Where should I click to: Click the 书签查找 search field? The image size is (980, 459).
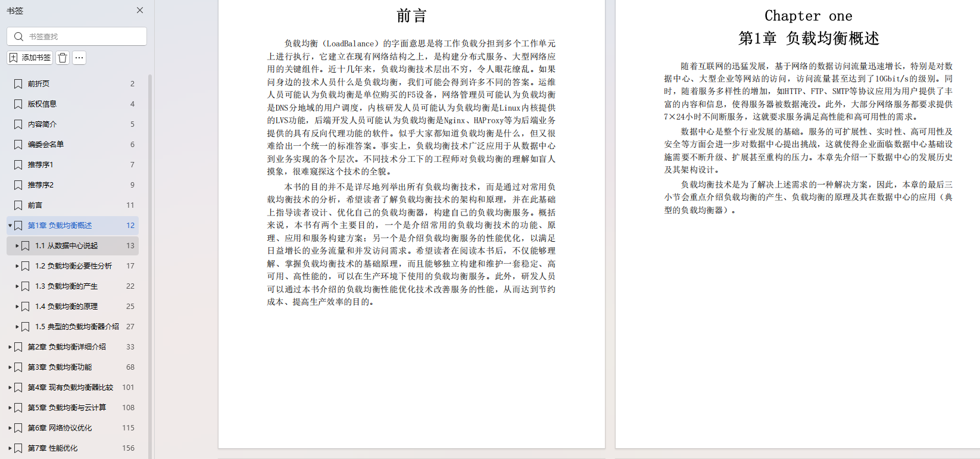coord(77,36)
